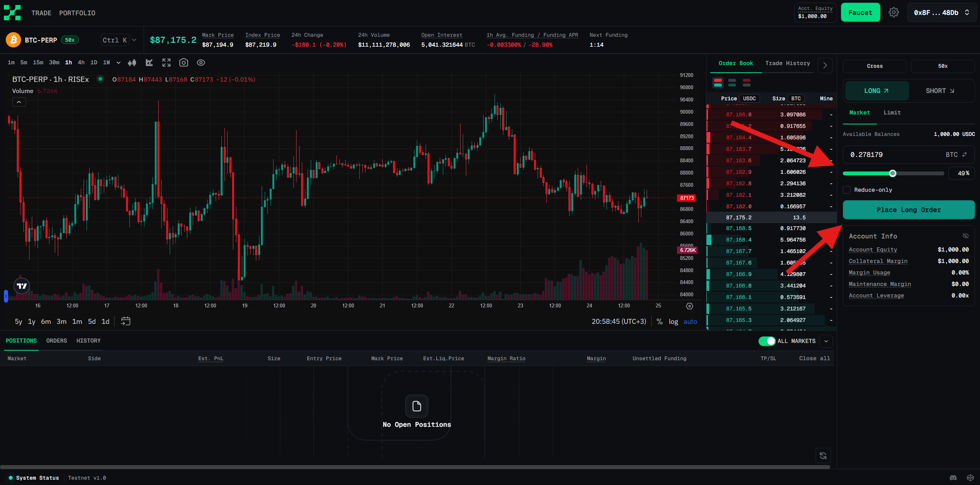Screen dimensions: 980x485
Task: Switch to Trade History tab
Action: (x=787, y=63)
